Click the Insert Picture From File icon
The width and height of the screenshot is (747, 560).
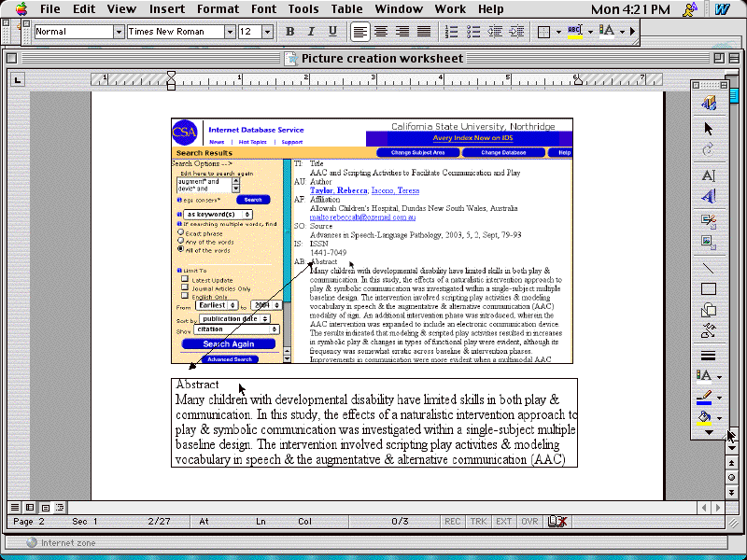709,243
